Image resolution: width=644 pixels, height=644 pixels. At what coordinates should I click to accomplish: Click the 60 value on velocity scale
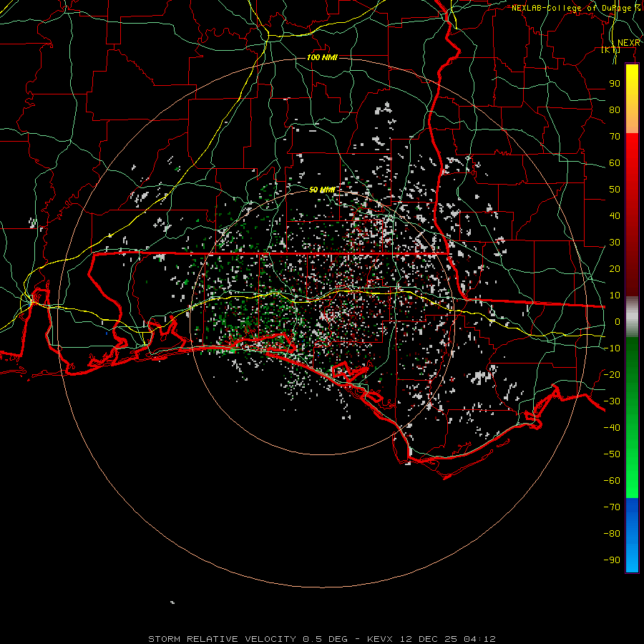pyautogui.click(x=615, y=163)
